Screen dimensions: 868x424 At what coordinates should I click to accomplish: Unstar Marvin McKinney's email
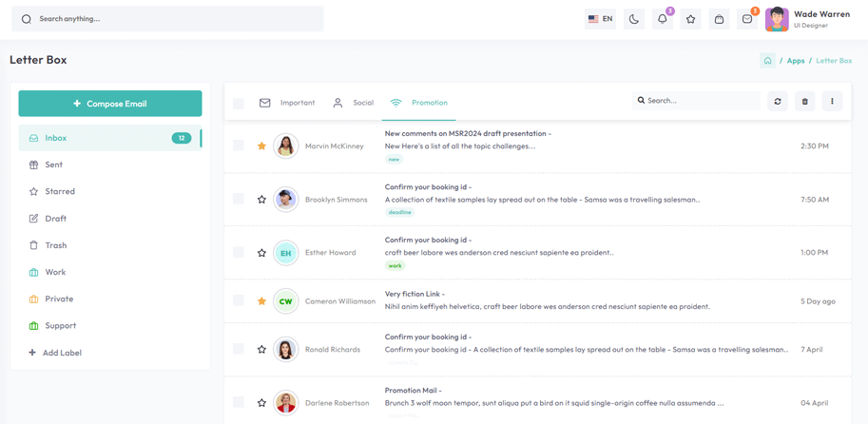coord(261,146)
